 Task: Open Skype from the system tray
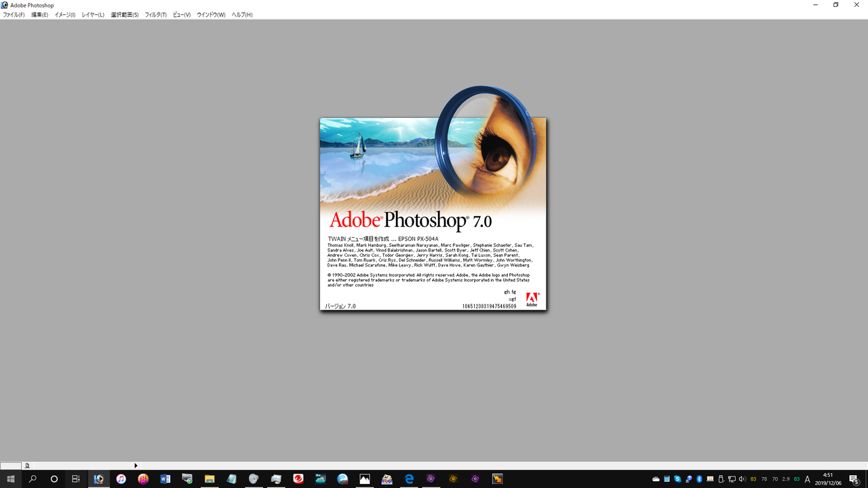point(677,479)
